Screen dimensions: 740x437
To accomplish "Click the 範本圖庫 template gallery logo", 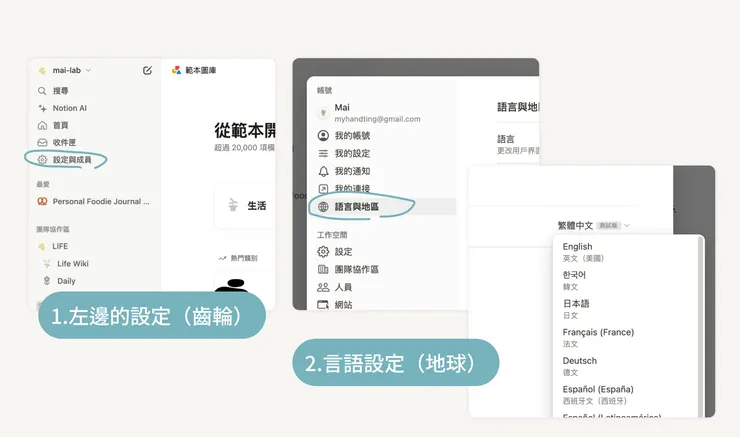I will click(176, 70).
